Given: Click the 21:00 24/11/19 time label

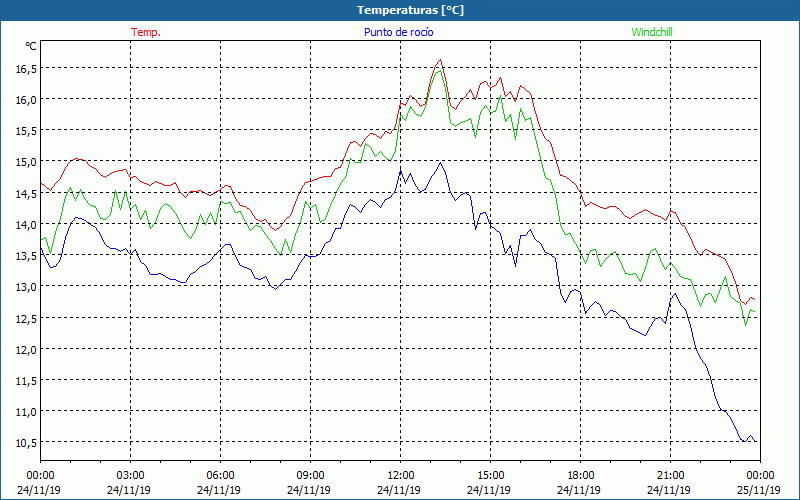Looking at the screenshot, I should 669,483.
